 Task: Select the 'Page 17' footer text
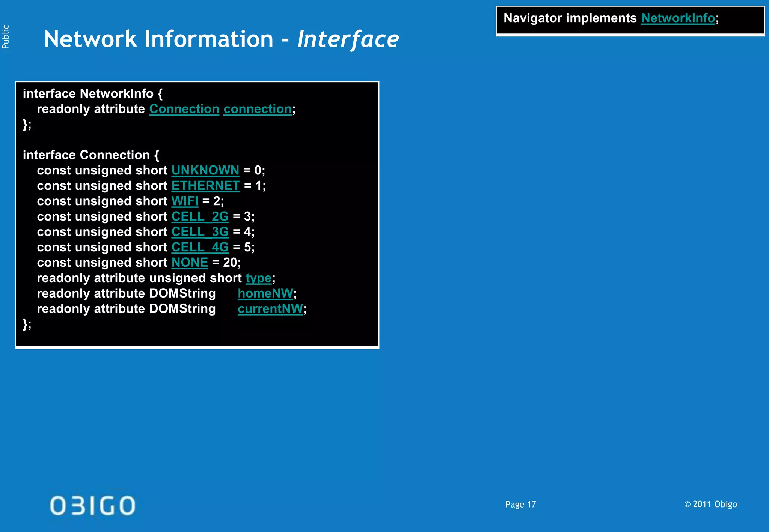[520, 505]
